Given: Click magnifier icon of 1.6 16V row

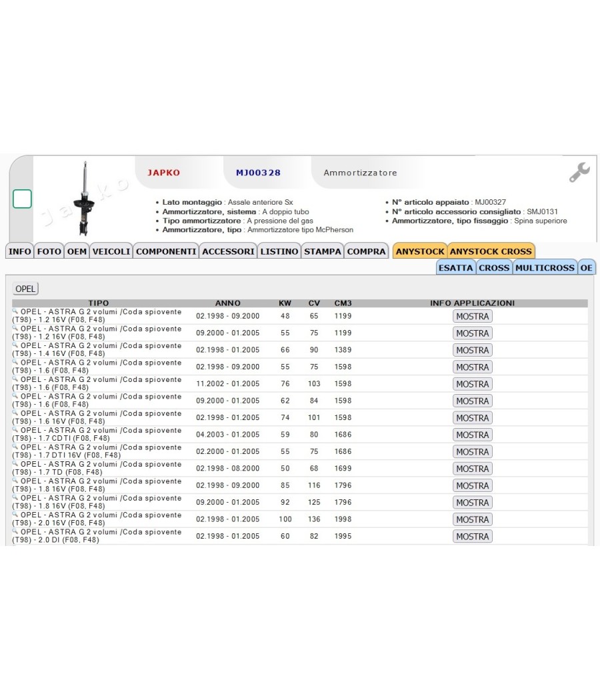Looking at the screenshot, I should click(x=15, y=413).
